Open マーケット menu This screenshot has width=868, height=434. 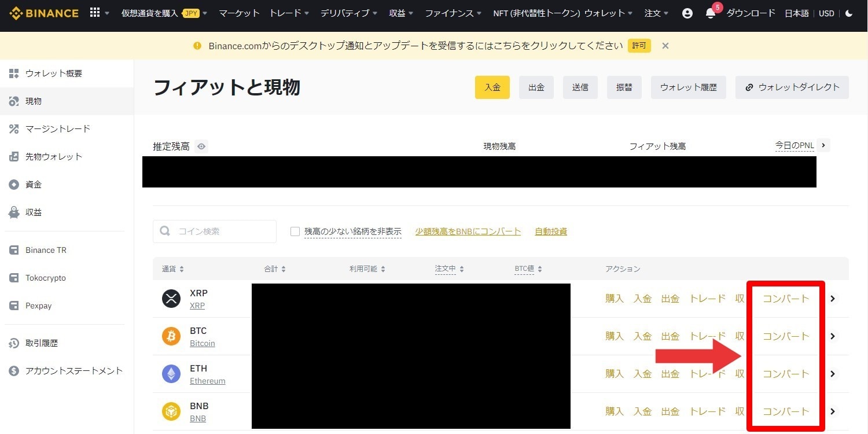pyautogui.click(x=239, y=13)
